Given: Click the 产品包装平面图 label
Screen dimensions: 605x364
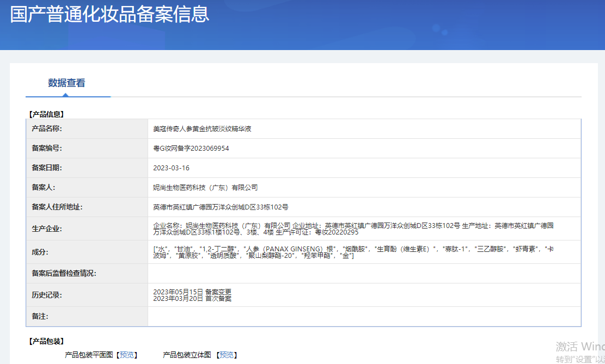Looking at the screenshot, I should click(x=89, y=355).
